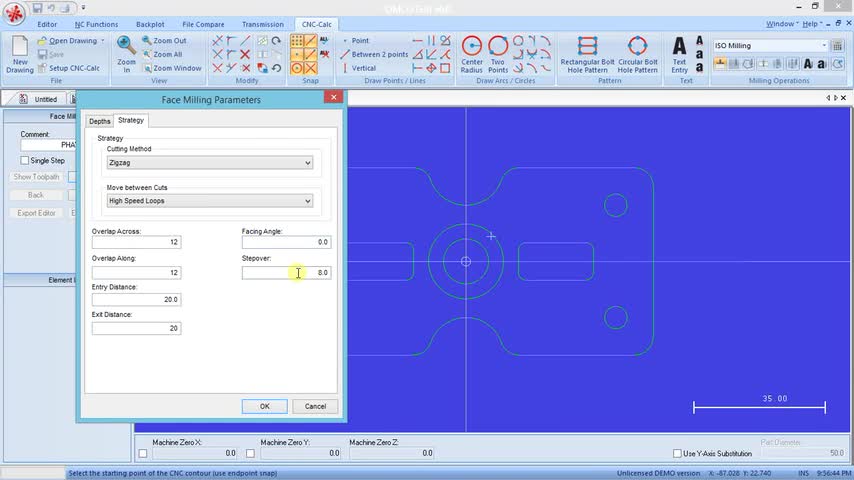Toggle the Machine Zero X checkbox
Image resolution: width=854 pixels, height=480 pixels.
point(143,453)
